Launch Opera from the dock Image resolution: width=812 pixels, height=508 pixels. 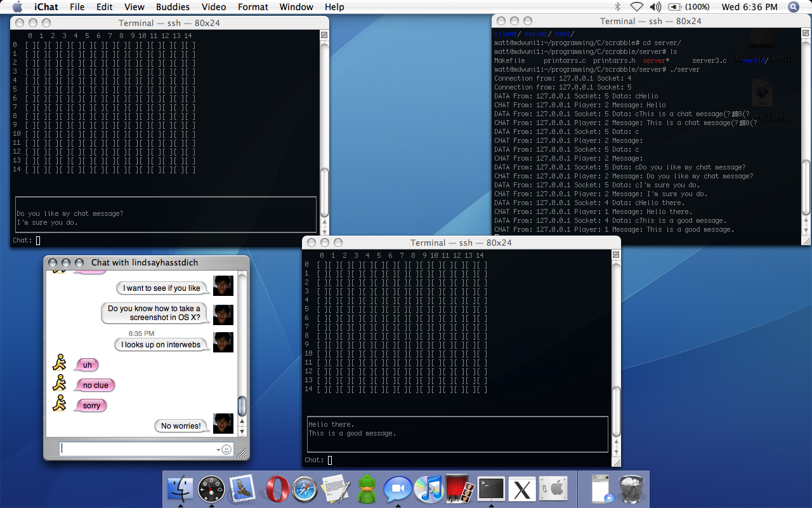click(x=277, y=489)
